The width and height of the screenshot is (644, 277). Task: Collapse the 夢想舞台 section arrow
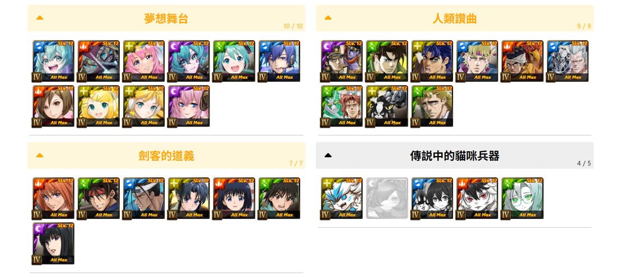pyautogui.click(x=40, y=18)
